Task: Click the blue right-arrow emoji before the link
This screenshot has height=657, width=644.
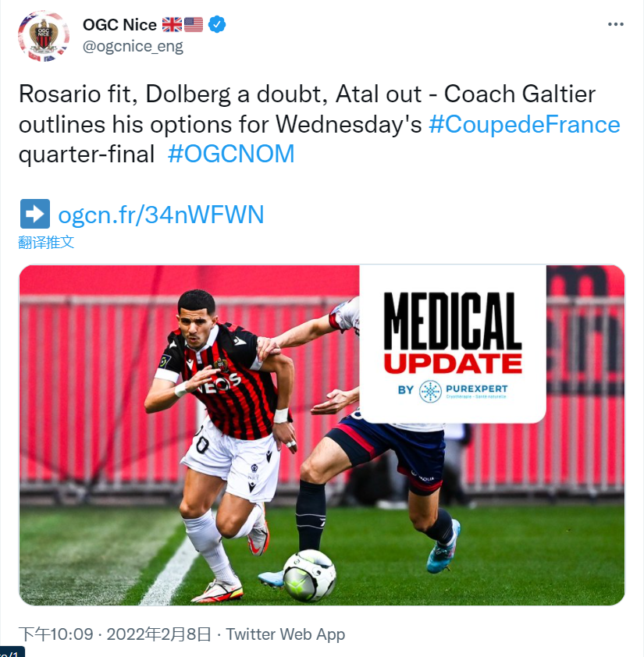Action: coord(35,214)
